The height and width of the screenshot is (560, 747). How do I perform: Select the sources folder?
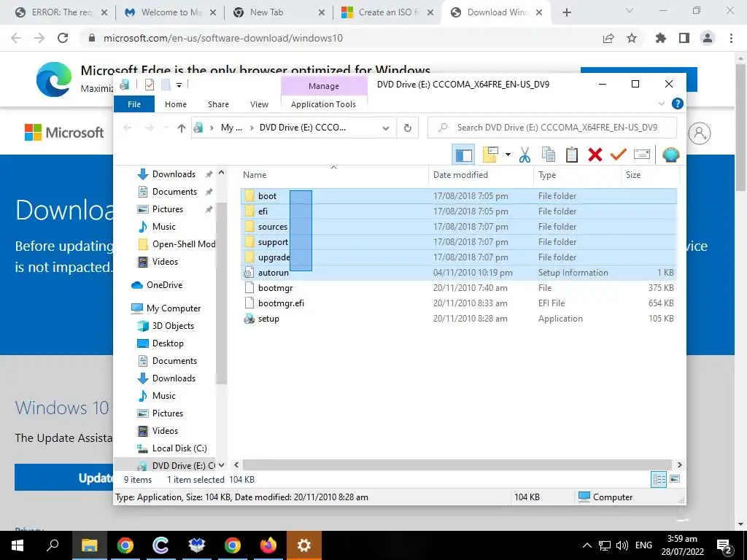click(273, 227)
